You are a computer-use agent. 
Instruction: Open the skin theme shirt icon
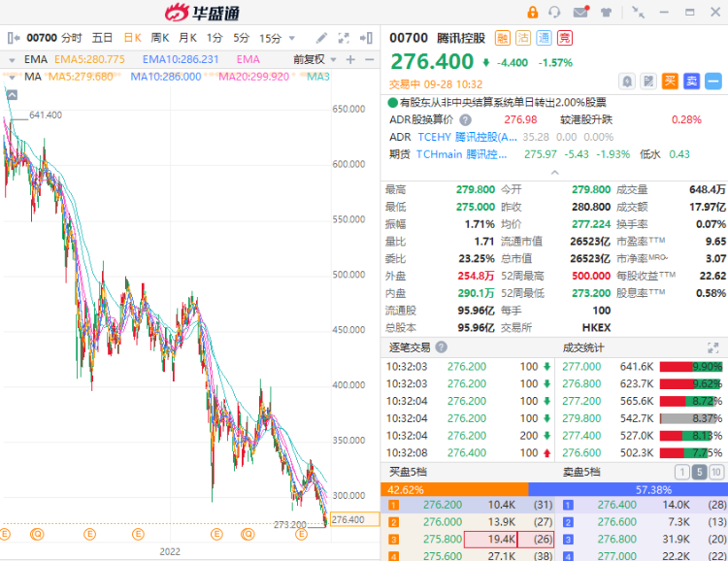(x=606, y=13)
